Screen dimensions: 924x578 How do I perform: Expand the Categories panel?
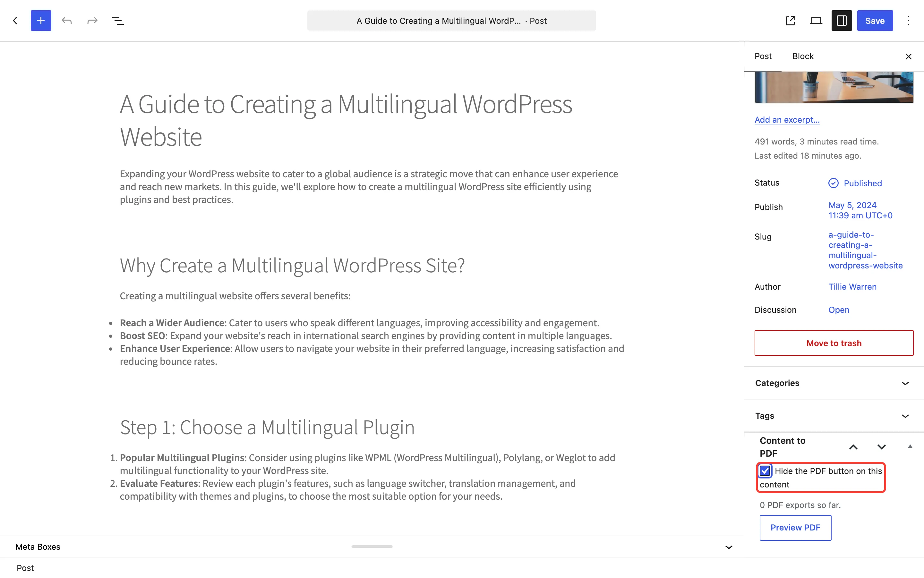tap(834, 383)
